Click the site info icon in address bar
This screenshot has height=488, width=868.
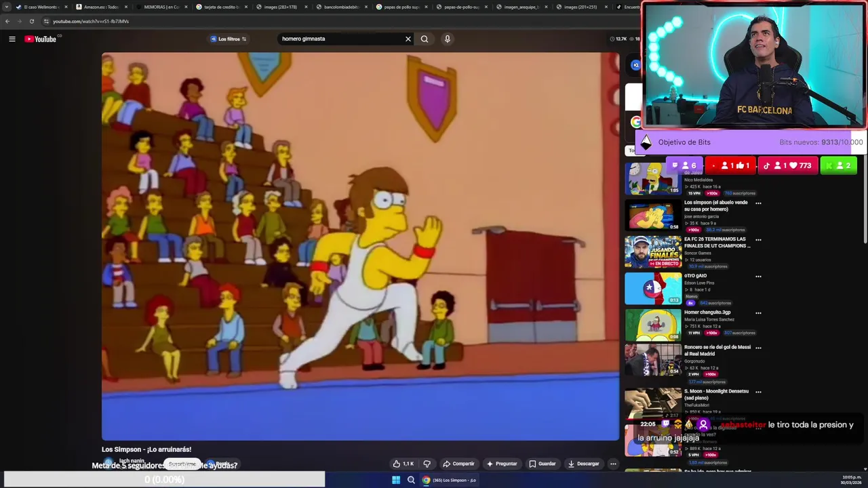point(46,21)
